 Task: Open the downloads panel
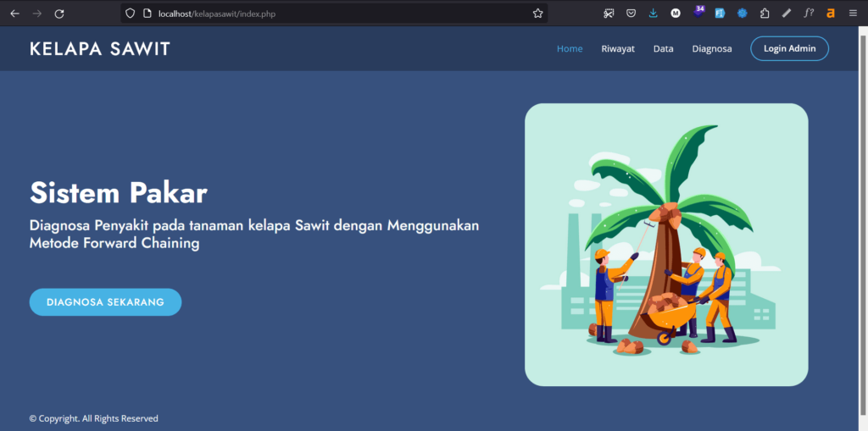654,14
